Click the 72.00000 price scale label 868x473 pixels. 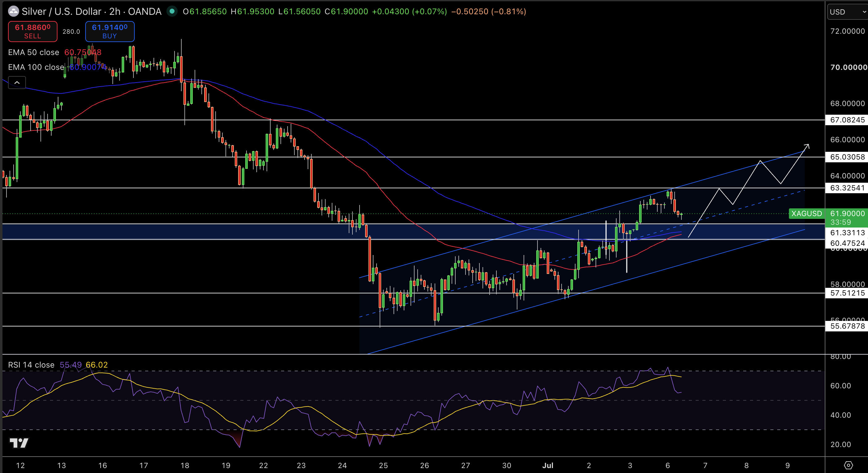(x=847, y=31)
